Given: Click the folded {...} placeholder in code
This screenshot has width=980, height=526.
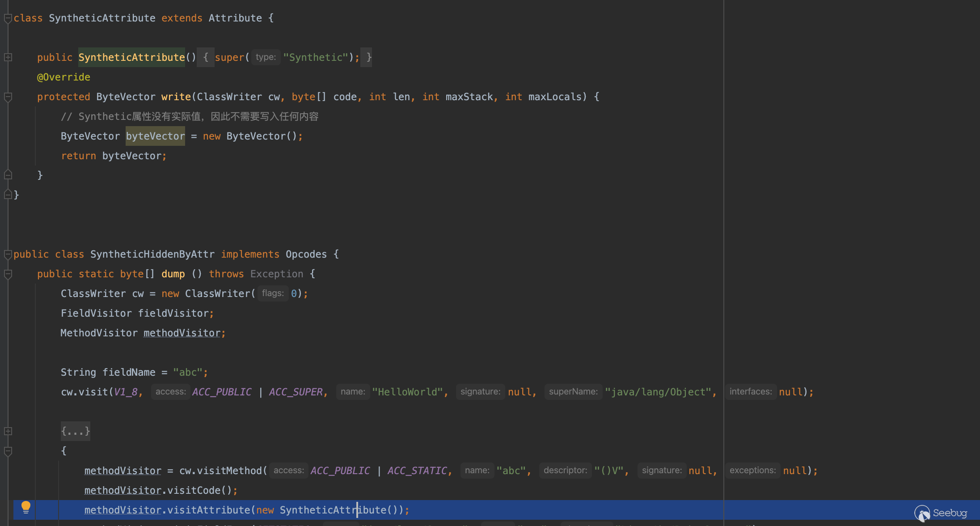Looking at the screenshot, I should pos(76,431).
